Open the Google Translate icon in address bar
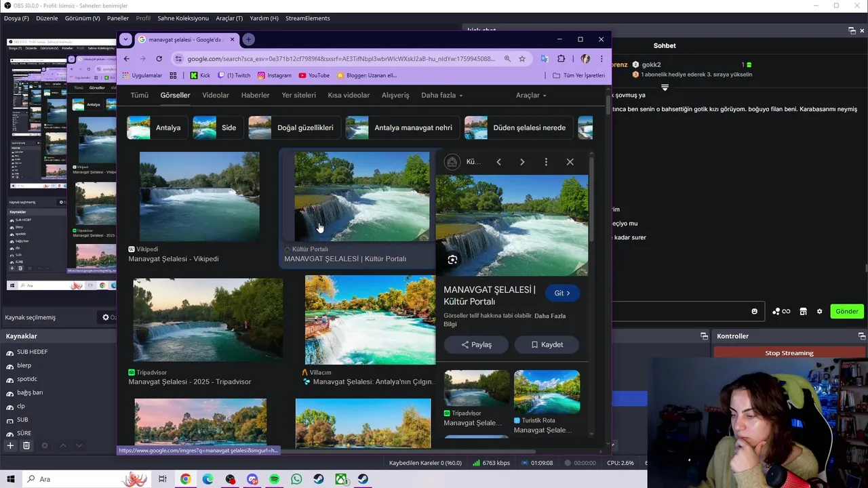Image resolution: width=868 pixels, height=488 pixels. point(544,59)
